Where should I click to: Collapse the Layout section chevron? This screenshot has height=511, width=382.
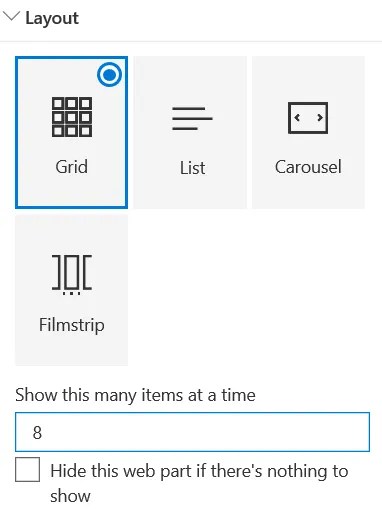pyautogui.click(x=11, y=16)
